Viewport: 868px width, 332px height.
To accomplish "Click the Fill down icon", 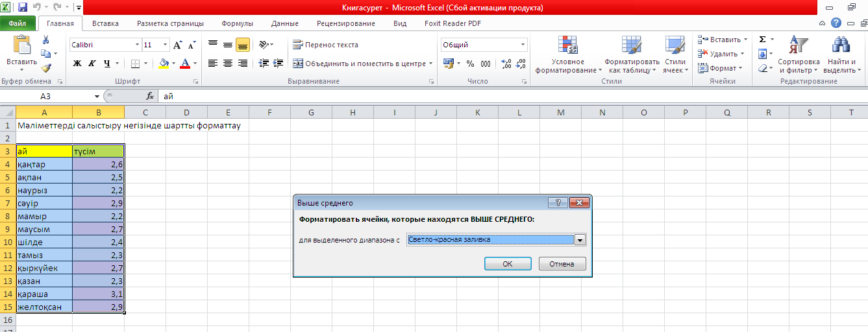I will tap(763, 54).
